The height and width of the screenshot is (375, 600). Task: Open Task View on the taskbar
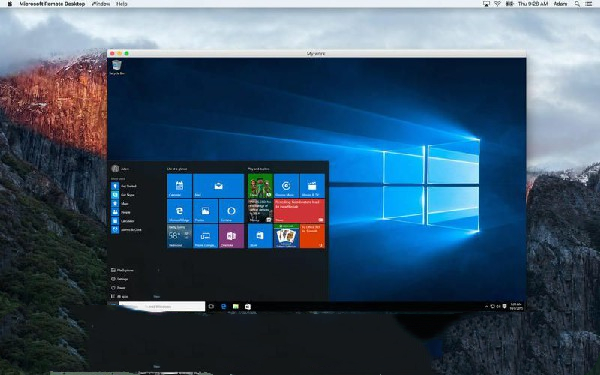(211, 307)
